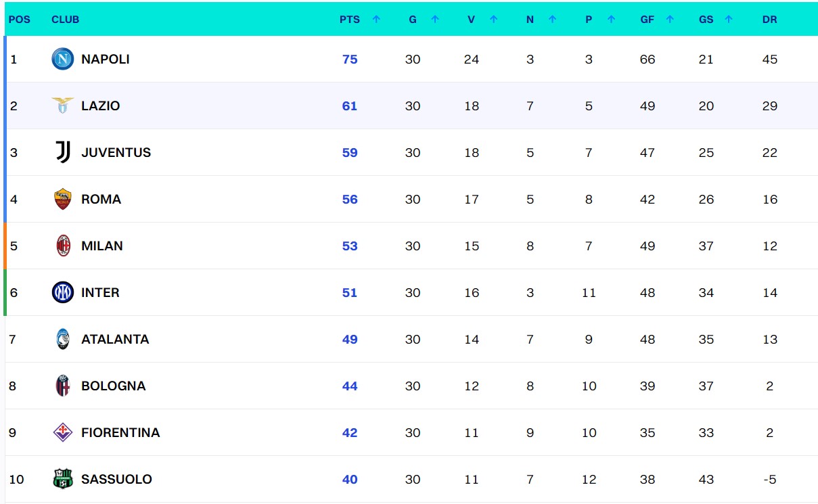Viewport: 818px width, 504px height.
Task: Open the ATALANTA club link
Action: tap(115, 339)
